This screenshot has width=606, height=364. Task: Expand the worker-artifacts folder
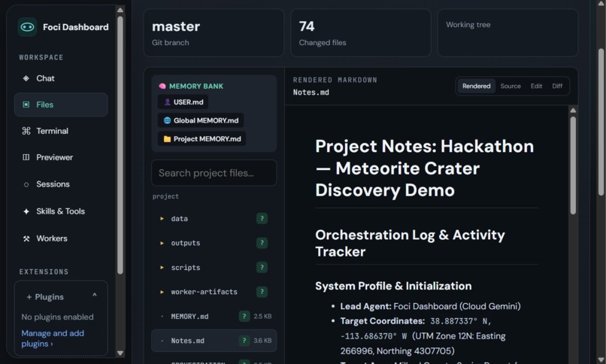click(162, 292)
